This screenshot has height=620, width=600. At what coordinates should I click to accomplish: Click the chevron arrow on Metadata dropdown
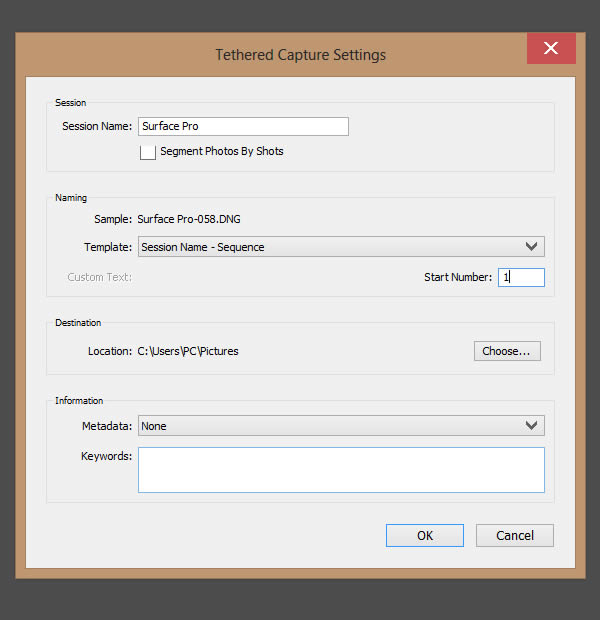tap(531, 425)
